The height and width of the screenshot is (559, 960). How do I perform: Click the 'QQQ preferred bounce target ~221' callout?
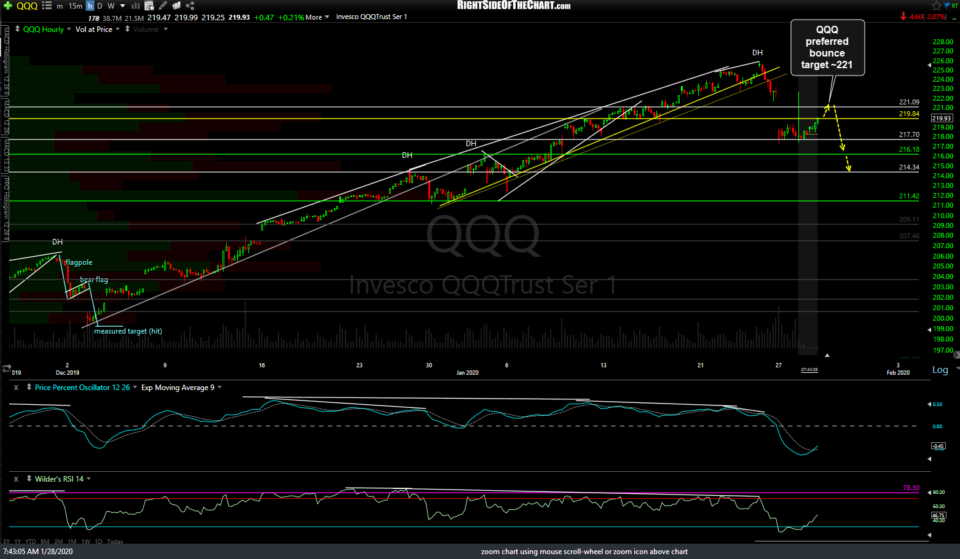coord(827,47)
